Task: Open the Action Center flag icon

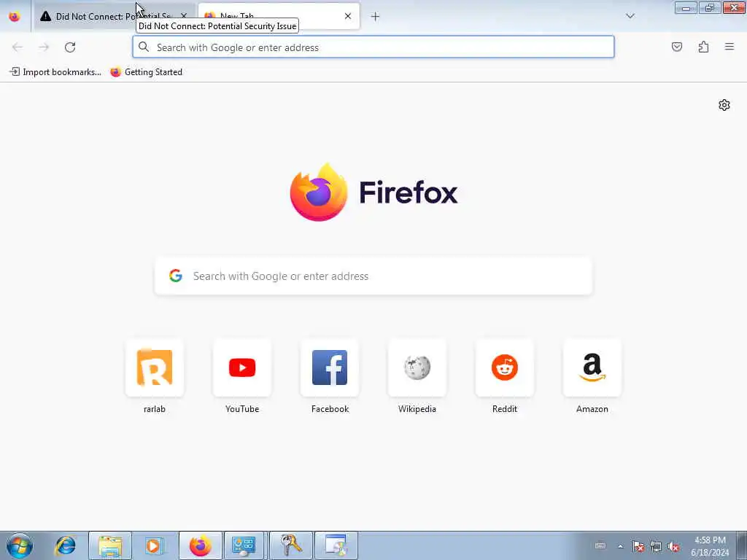Action: pyautogui.click(x=638, y=546)
